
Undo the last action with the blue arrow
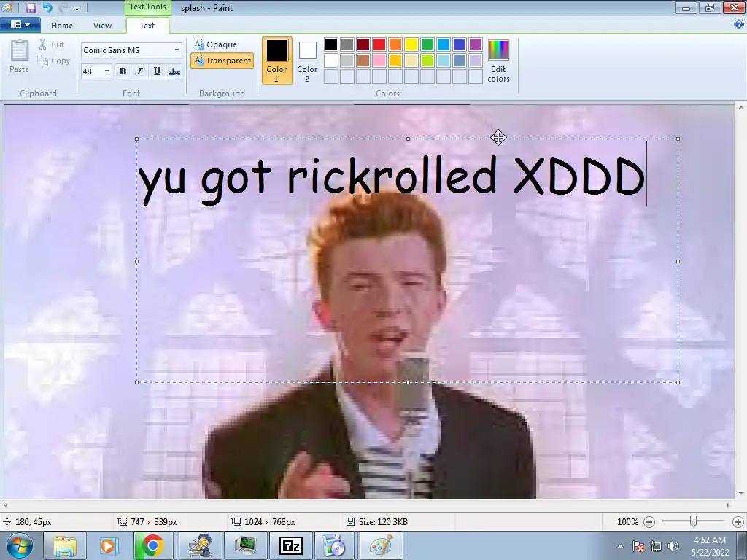[47, 7]
